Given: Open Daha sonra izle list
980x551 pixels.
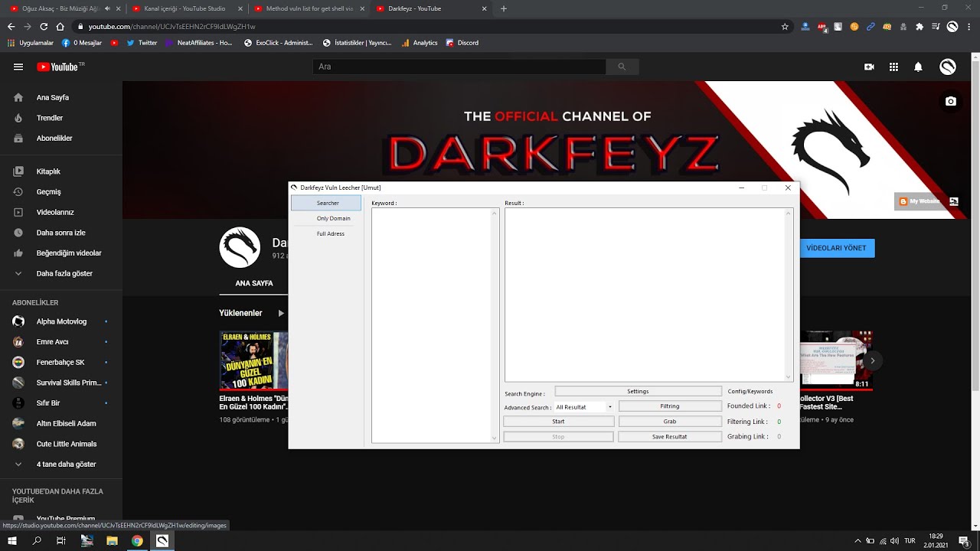Looking at the screenshot, I should (x=61, y=233).
